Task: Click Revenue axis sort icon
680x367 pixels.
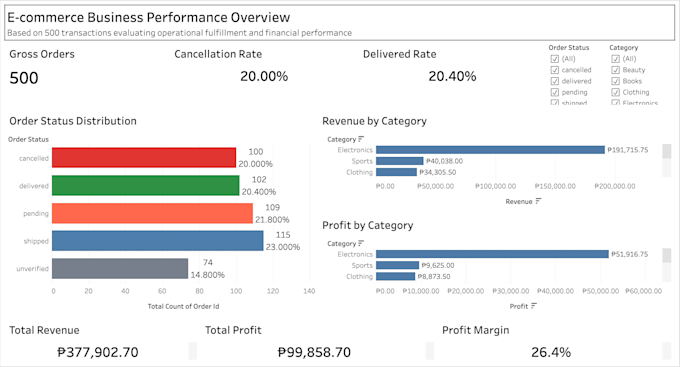Action: click(538, 201)
